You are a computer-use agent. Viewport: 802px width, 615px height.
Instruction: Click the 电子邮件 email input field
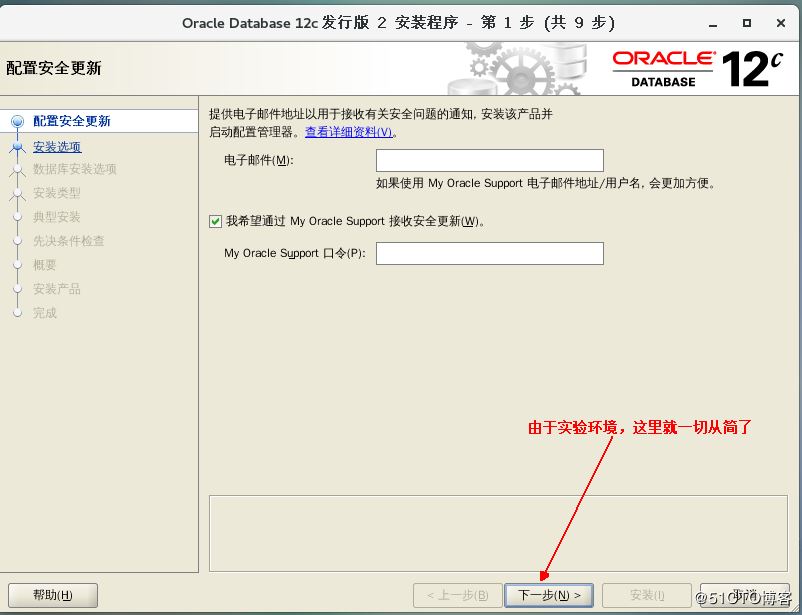[489, 161]
